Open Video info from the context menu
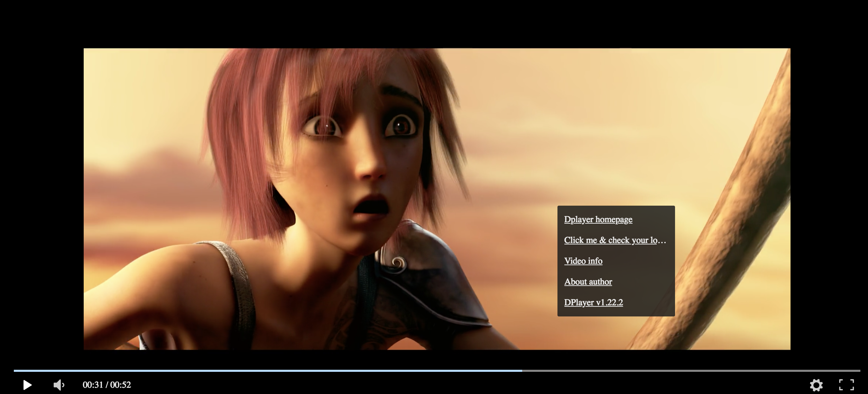The height and width of the screenshot is (394, 868). (583, 261)
